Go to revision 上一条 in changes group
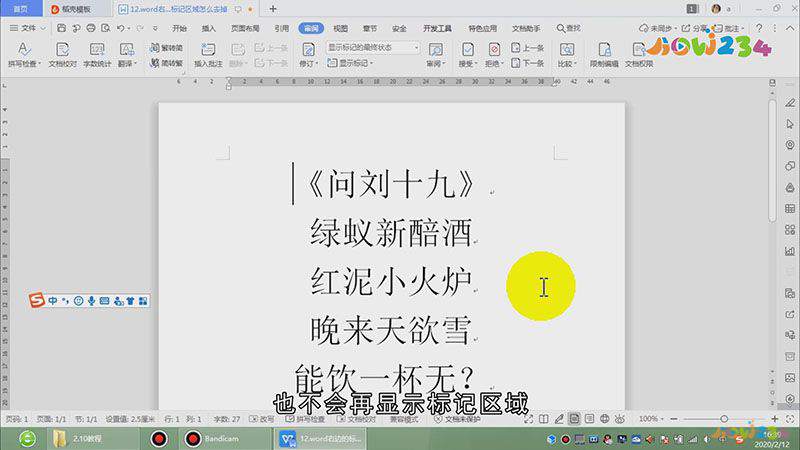Viewport: 800px width, 450px height. click(528, 47)
